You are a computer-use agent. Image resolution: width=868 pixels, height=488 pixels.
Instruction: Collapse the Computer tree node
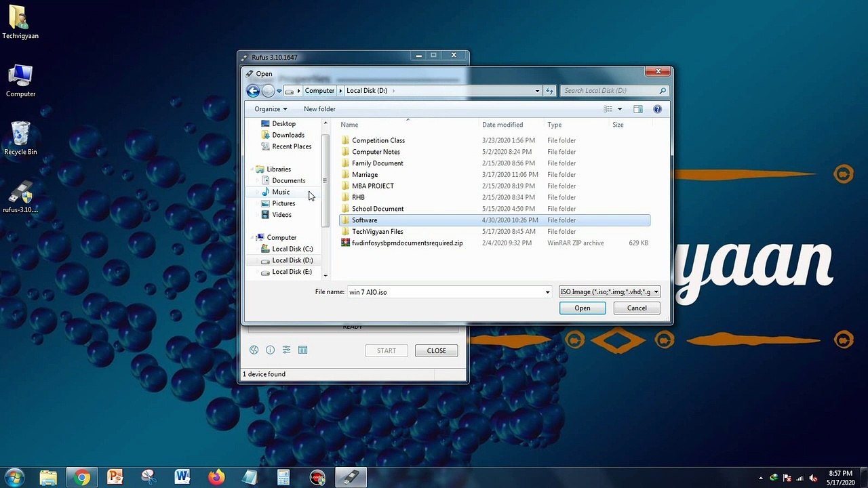tap(252, 238)
